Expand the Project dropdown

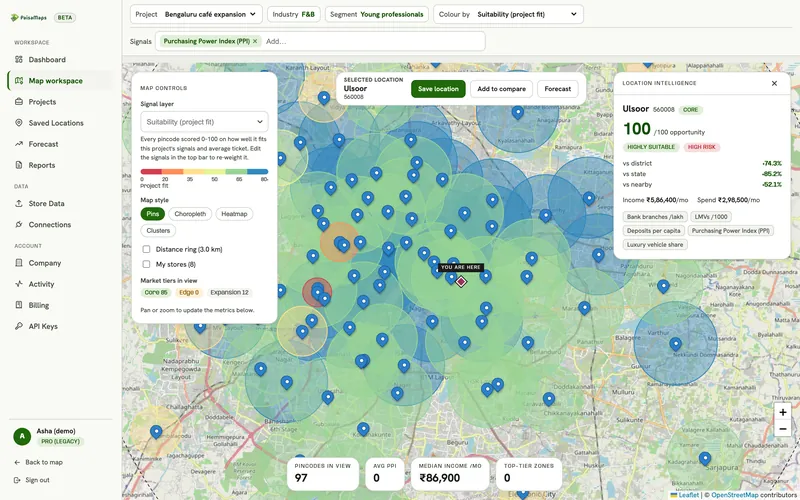pos(196,14)
